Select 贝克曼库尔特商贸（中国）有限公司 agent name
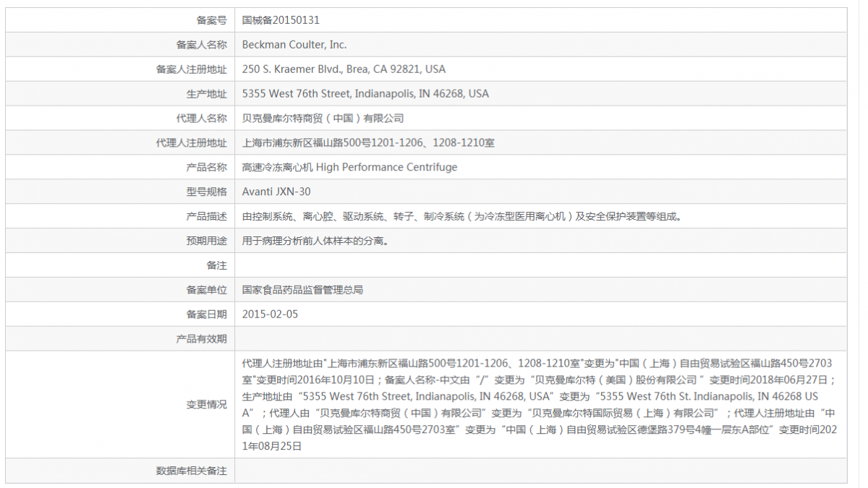The image size is (868, 488). pyautogui.click(x=323, y=119)
